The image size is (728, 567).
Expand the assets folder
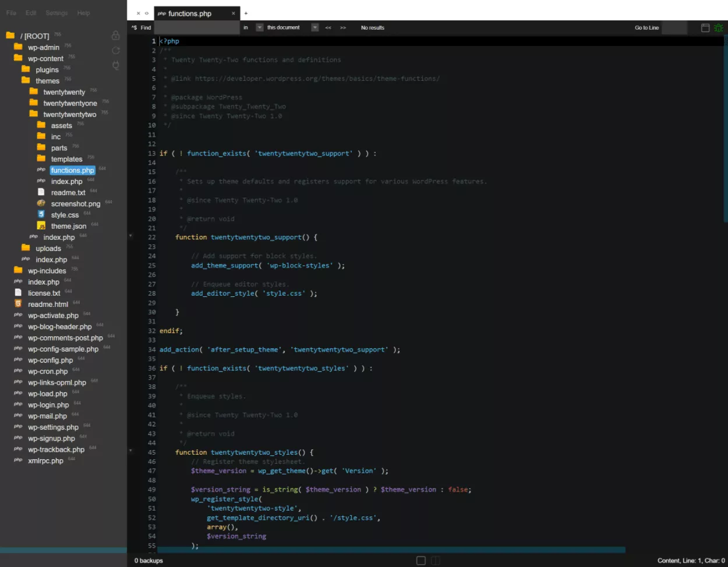(61, 125)
